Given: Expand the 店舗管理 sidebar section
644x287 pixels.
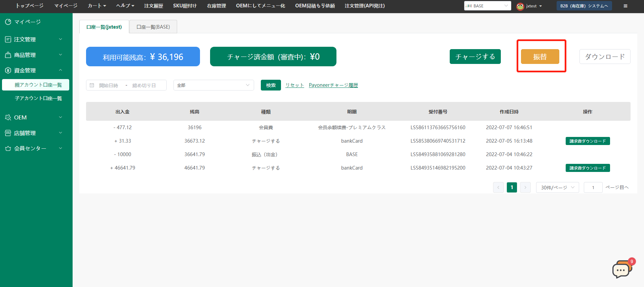Looking at the screenshot, I should pyautogui.click(x=61, y=133).
